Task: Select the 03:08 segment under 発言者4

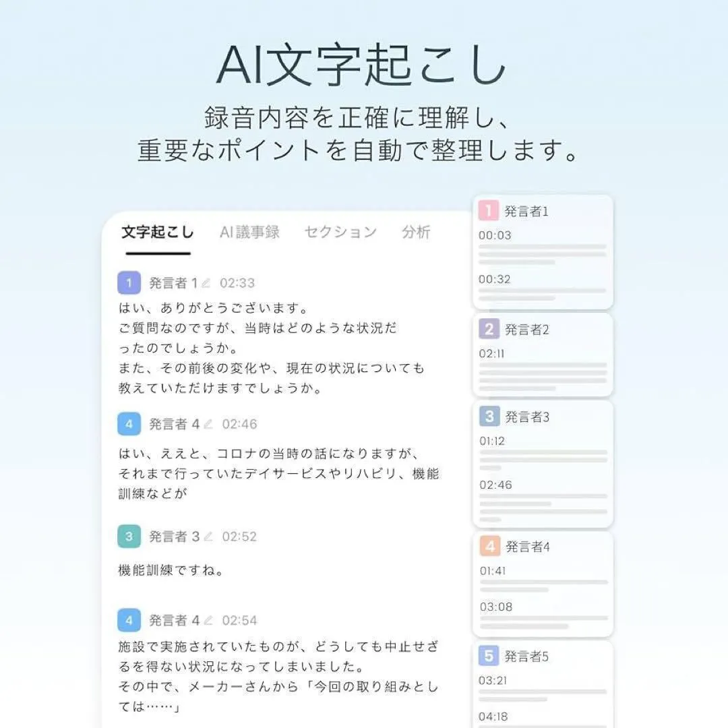Action: 496,607
